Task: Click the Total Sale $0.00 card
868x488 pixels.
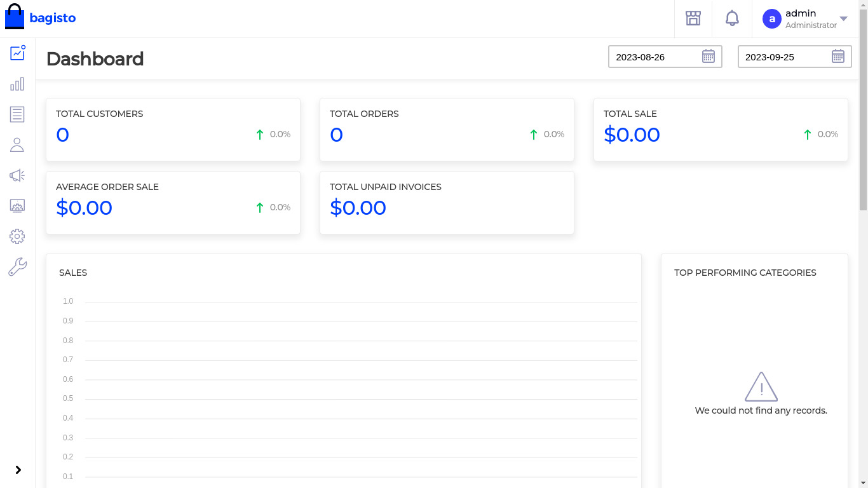Action: (x=720, y=129)
